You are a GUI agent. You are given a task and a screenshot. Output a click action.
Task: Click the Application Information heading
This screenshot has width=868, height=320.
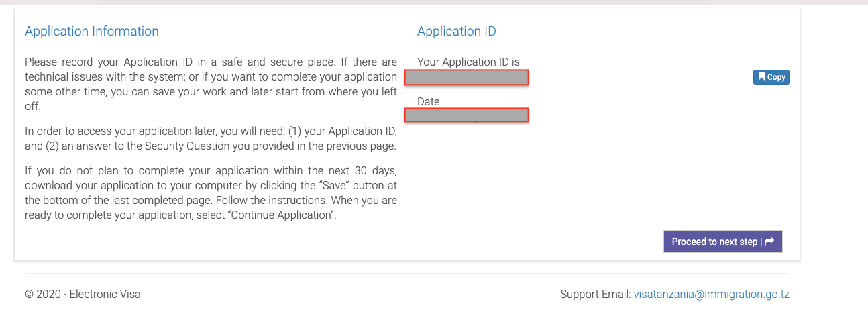(x=92, y=31)
